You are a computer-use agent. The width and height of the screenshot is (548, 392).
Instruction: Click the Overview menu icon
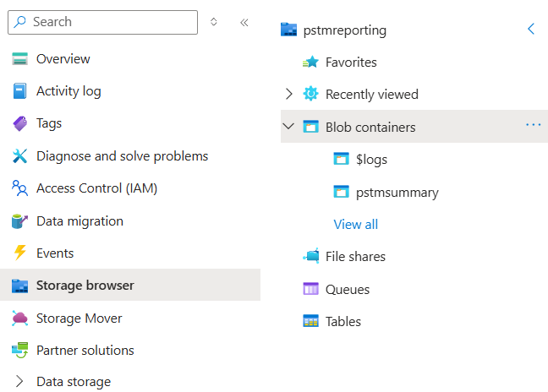click(19, 58)
